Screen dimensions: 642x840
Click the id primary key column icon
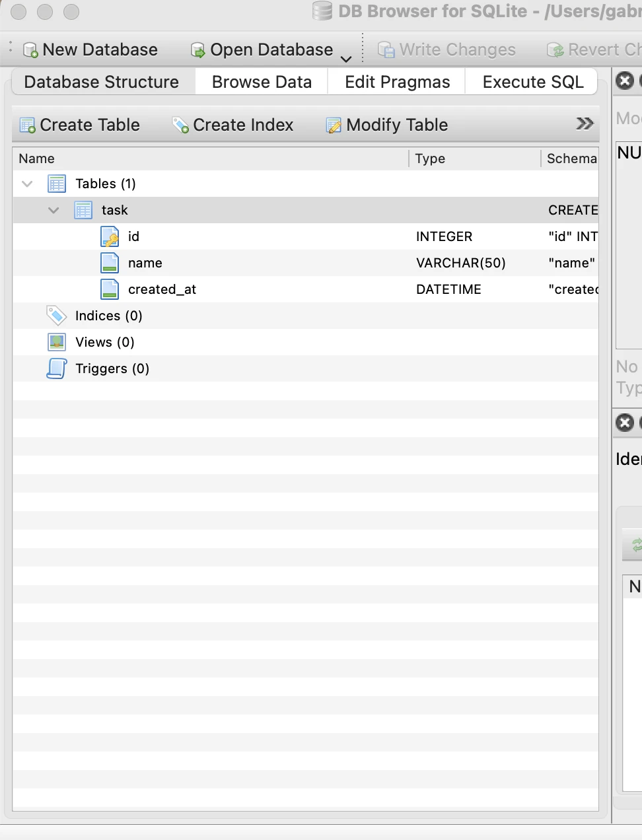[x=110, y=236]
